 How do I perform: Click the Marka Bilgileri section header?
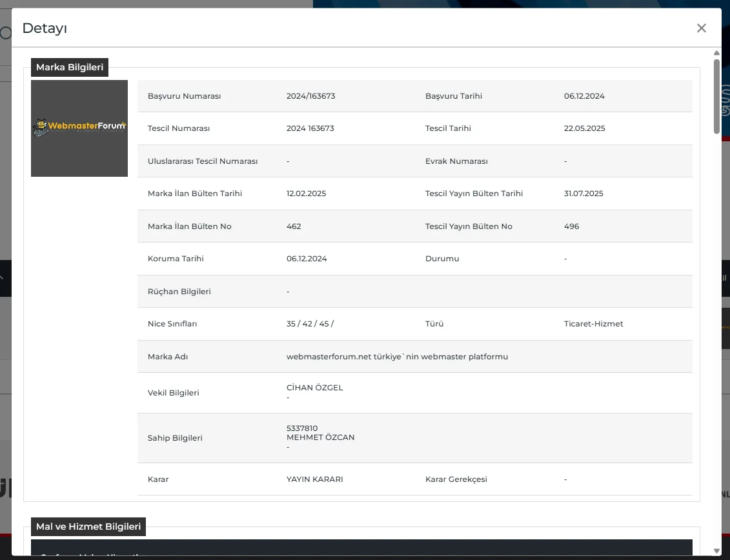tap(70, 67)
